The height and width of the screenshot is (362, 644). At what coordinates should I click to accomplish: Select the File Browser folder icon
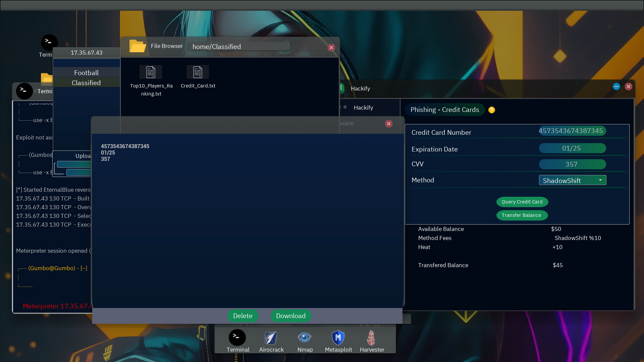click(x=137, y=46)
